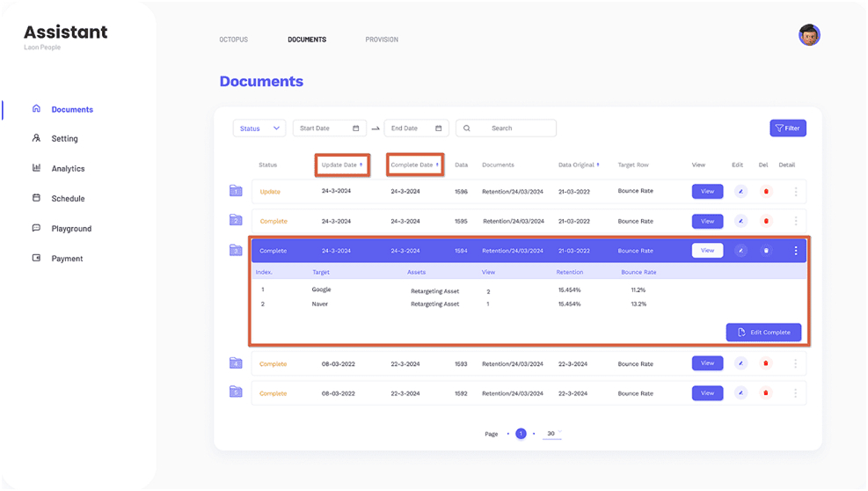The height and width of the screenshot is (491, 868).
Task: Open the three-dot detail menu on row 1596
Action: coord(796,191)
